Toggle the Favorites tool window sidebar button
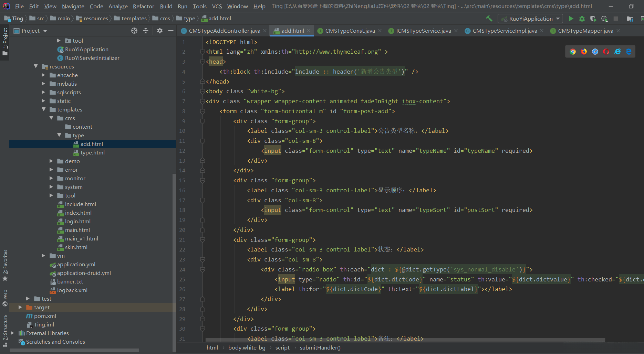This screenshot has height=354, width=644. pos(5,265)
